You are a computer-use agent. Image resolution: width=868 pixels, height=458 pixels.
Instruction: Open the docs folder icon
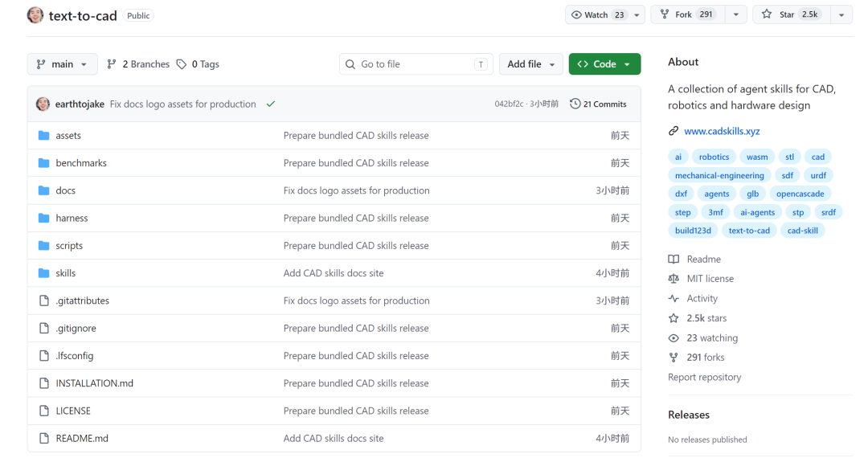(43, 190)
